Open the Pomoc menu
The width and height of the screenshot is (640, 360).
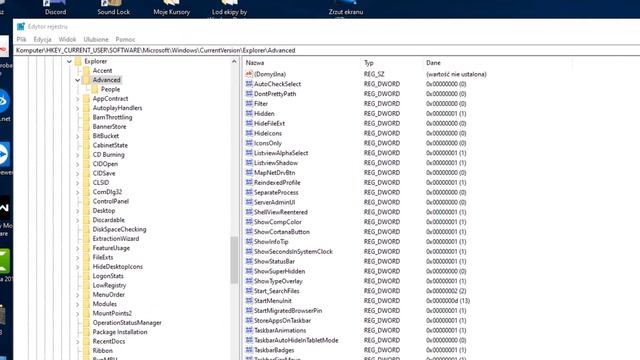pos(125,39)
